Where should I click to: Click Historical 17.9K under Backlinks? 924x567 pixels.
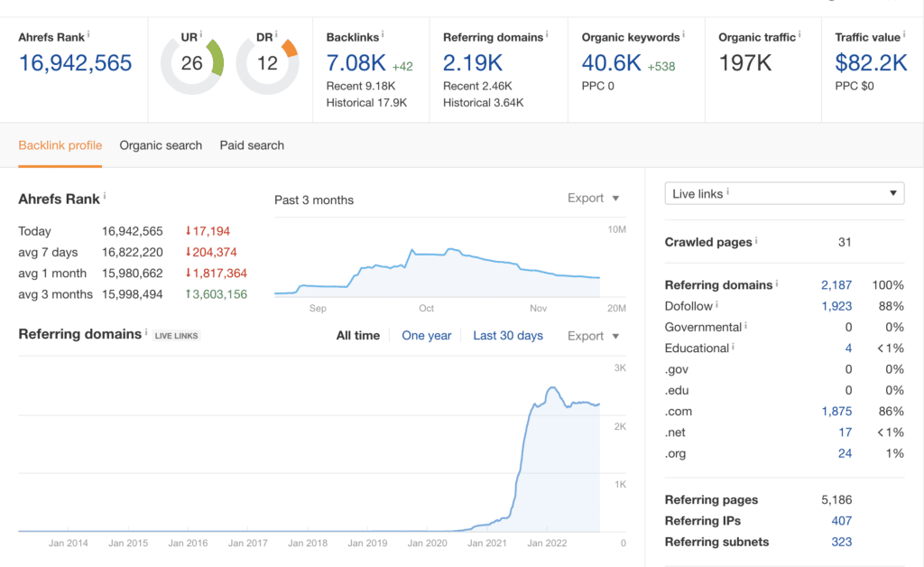coord(366,103)
